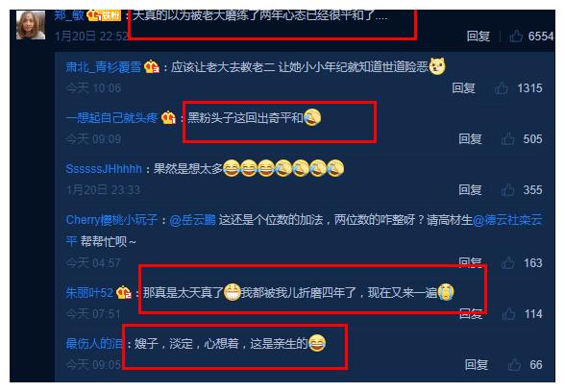
Task: Click thumbs-up icon beside 355 count
Action: pyautogui.click(x=507, y=190)
